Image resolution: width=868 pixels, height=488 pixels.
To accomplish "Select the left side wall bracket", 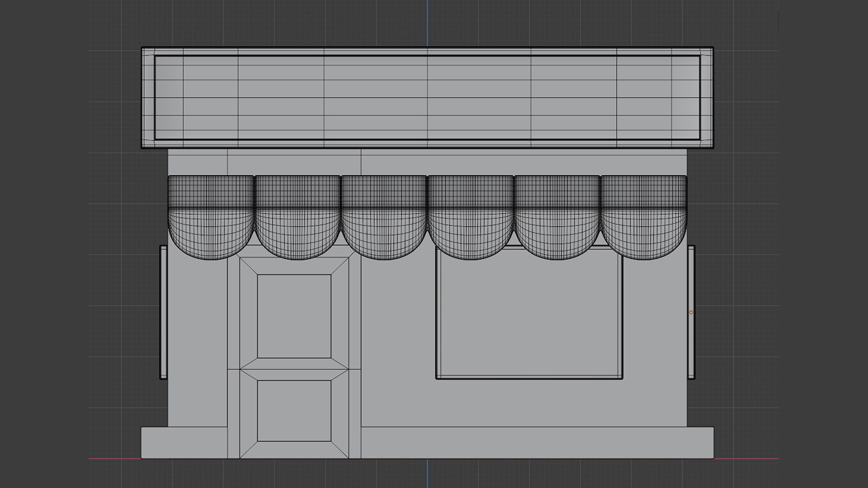I will (163, 312).
